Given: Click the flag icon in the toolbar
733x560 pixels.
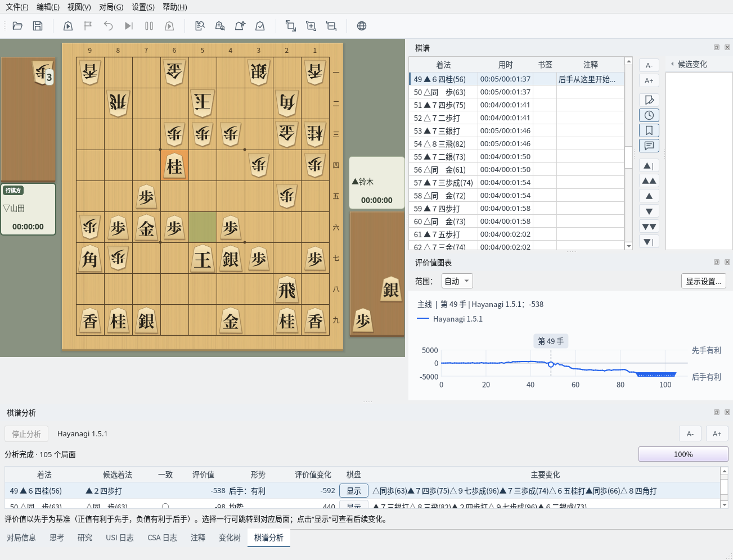Looking at the screenshot, I should point(88,26).
